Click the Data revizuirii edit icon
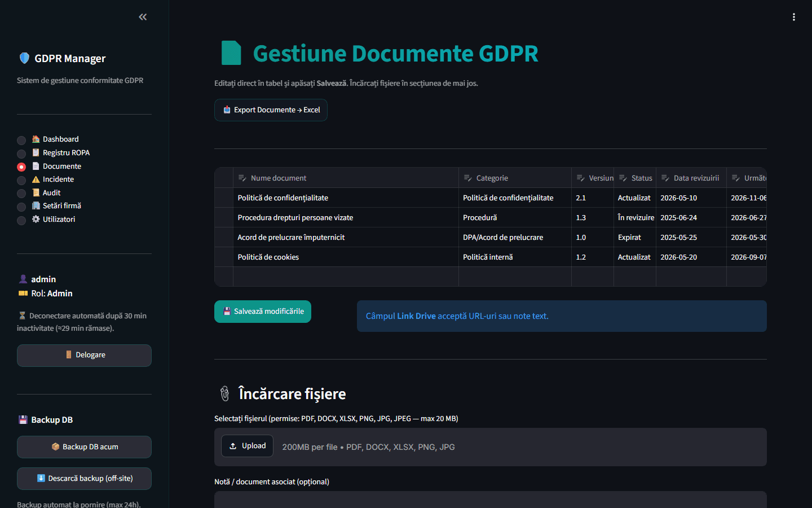812x508 pixels. tap(665, 178)
